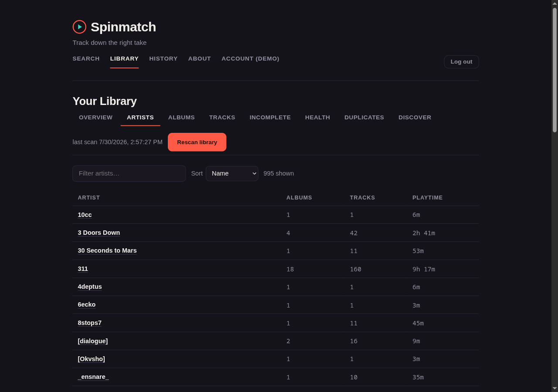Click the Log out button
The image size is (558, 392).
click(x=461, y=62)
